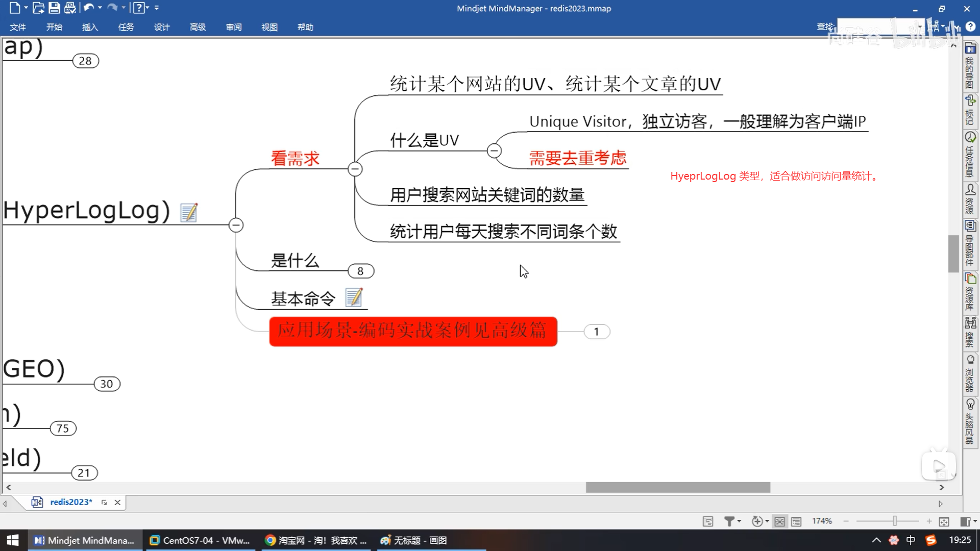Collapse the 看需求 branch
980x551 pixels.
[x=355, y=169]
